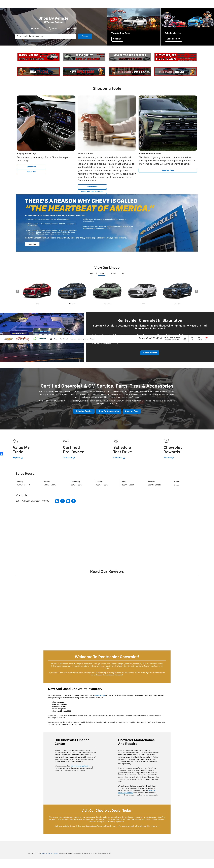This screenshot has height=868, width=214.
Task: Open the dealership YouTube icon
Action: tap(68, 501)
